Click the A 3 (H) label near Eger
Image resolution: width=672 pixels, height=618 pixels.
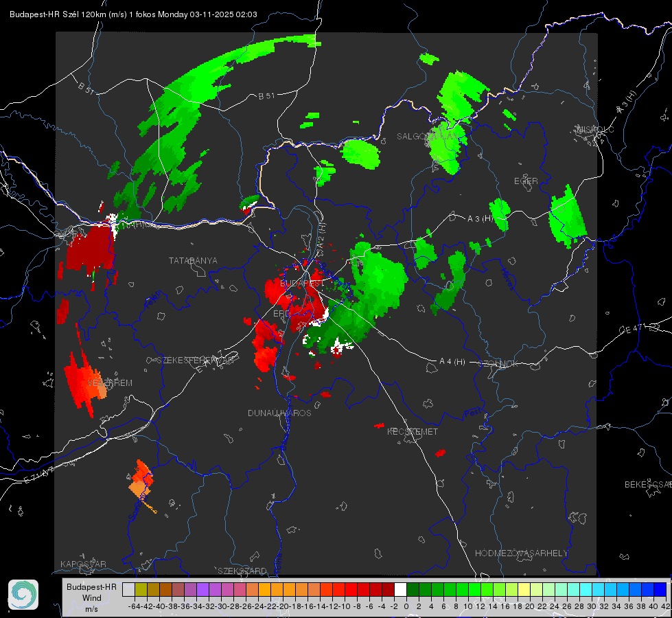tap(480, 219)
